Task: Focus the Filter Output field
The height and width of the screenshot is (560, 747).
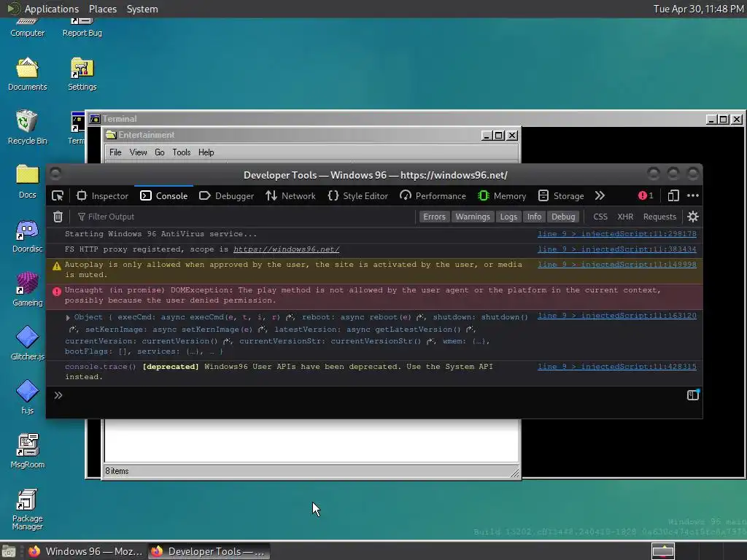Action: click(x=243, y=217)
